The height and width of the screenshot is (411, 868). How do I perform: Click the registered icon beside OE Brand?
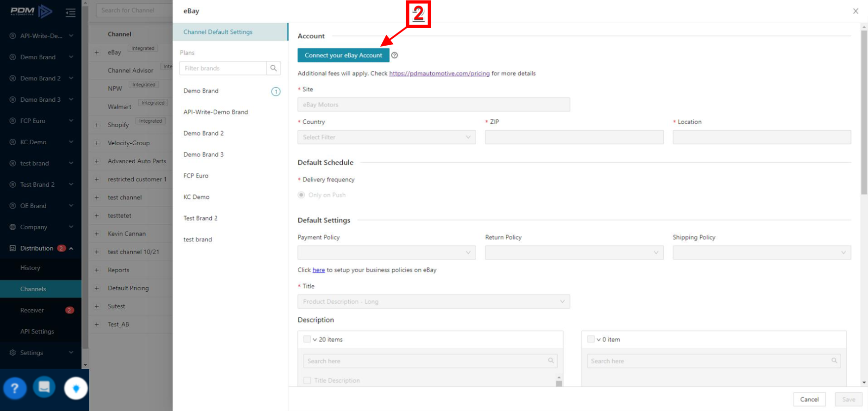(12, 206)
